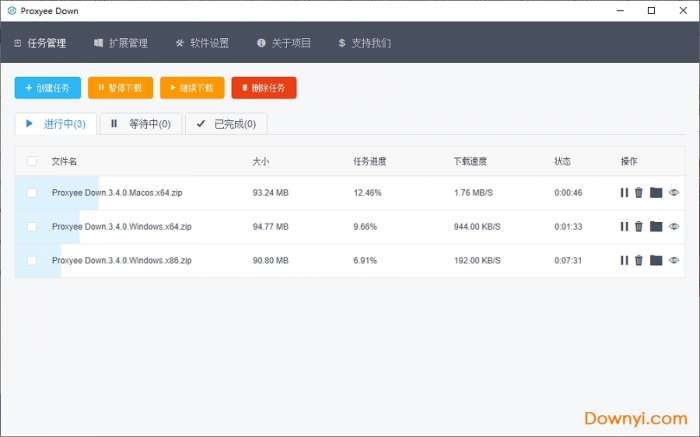Click the orange resume downloads button
This screenshot has width=700, height=437.
pos(192,88)
